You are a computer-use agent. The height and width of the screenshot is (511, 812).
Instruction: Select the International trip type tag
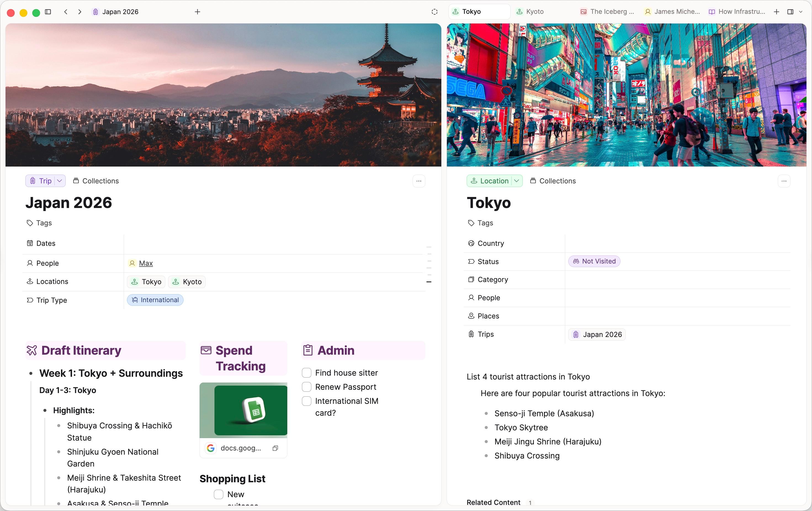pyautogui.click(x=155, y=300)
